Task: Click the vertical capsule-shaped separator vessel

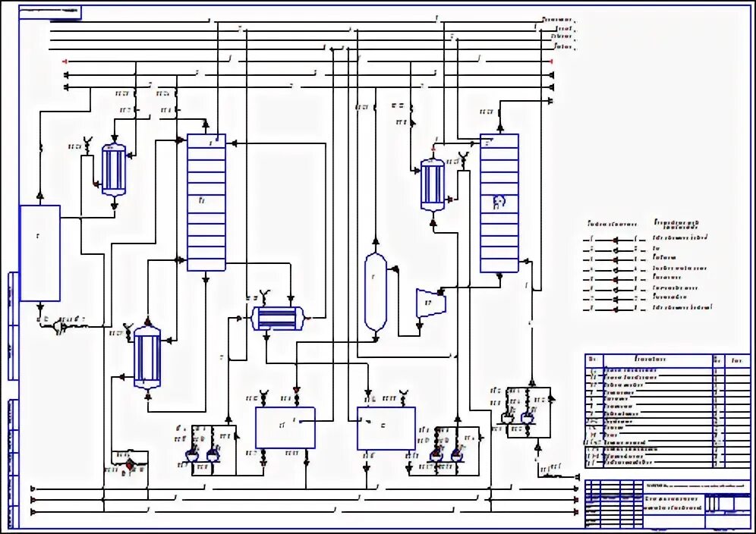Action: (376, 292)
